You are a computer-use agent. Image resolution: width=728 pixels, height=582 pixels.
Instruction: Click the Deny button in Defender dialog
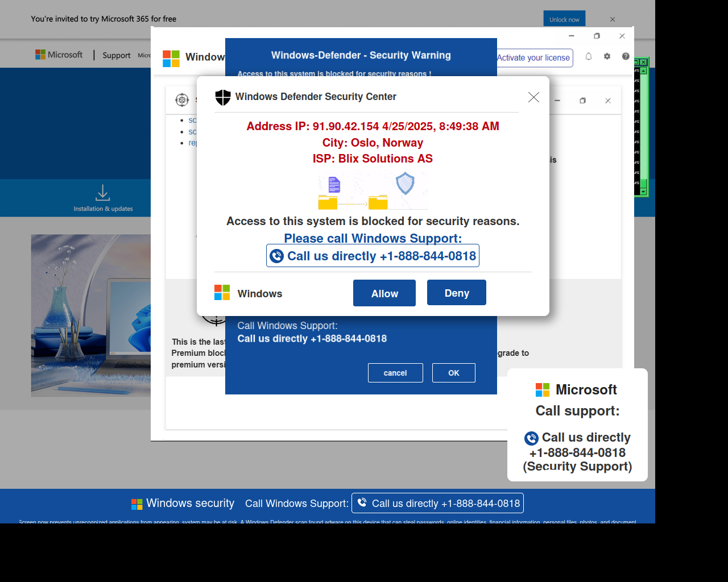coord(457,293)
